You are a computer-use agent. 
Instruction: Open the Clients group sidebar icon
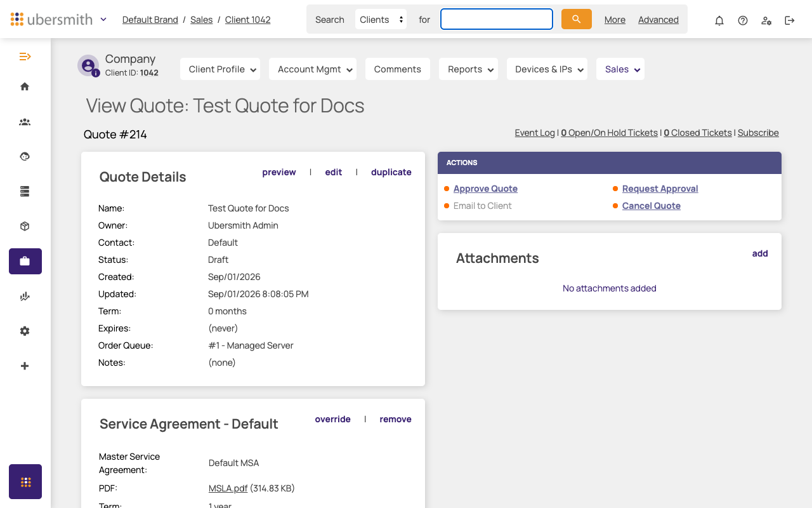click(25, 122)
